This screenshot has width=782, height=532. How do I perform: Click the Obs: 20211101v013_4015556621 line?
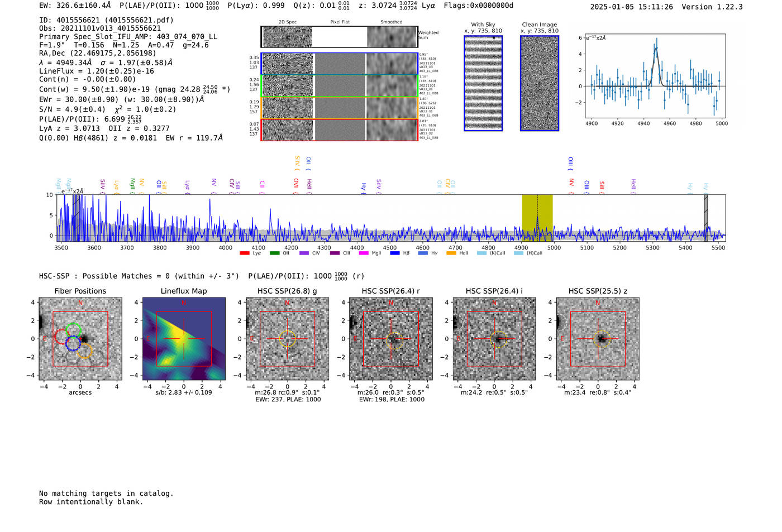pyautogui.click(x=100, y=28)
